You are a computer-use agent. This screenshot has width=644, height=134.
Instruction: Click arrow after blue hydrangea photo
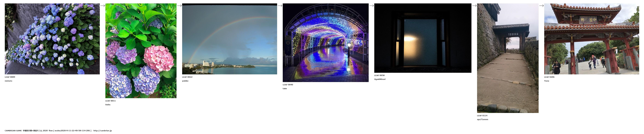(x=103, y=6)
